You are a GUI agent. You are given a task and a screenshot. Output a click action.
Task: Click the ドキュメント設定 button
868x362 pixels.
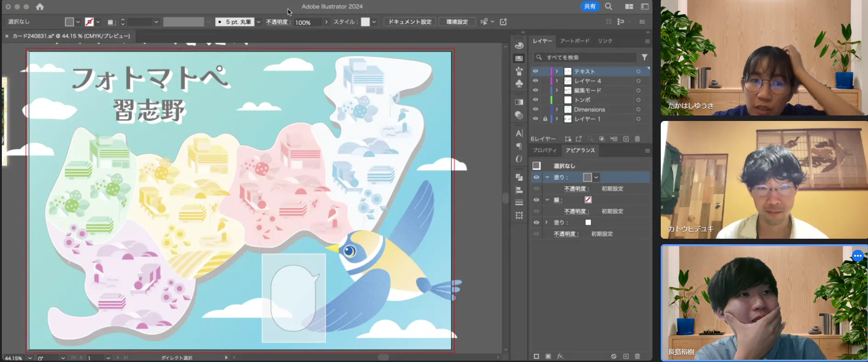410,22
